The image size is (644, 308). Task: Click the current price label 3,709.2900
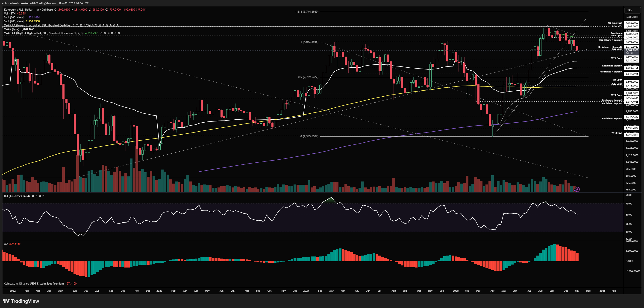(632, 50)
